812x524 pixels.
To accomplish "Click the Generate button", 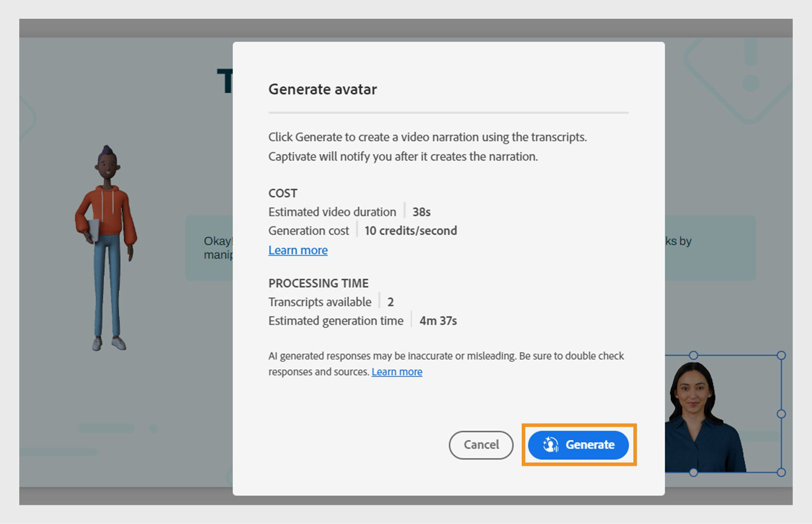I will tap(578, 445).
